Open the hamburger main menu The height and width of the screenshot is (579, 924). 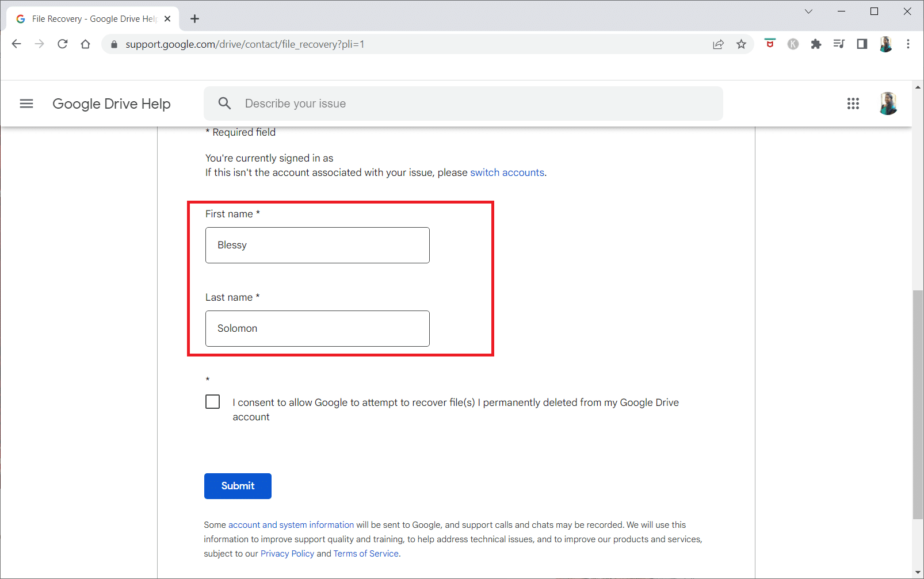coord(26,103)
